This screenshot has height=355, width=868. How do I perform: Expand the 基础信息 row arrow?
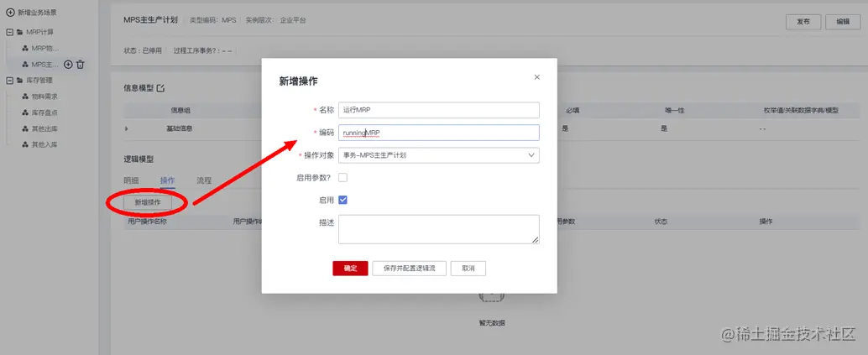coord(126,128)
